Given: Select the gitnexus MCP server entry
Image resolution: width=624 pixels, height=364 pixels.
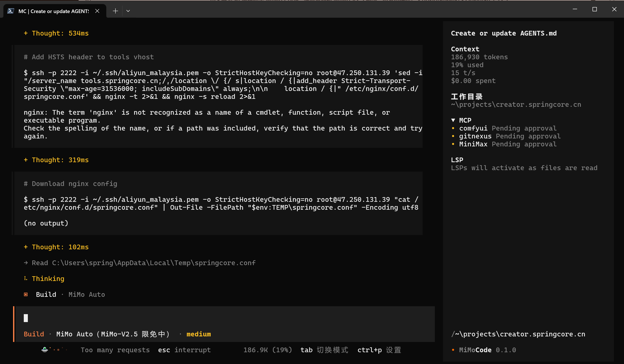Looking at the screenshot, I should (x=506, y=136).
